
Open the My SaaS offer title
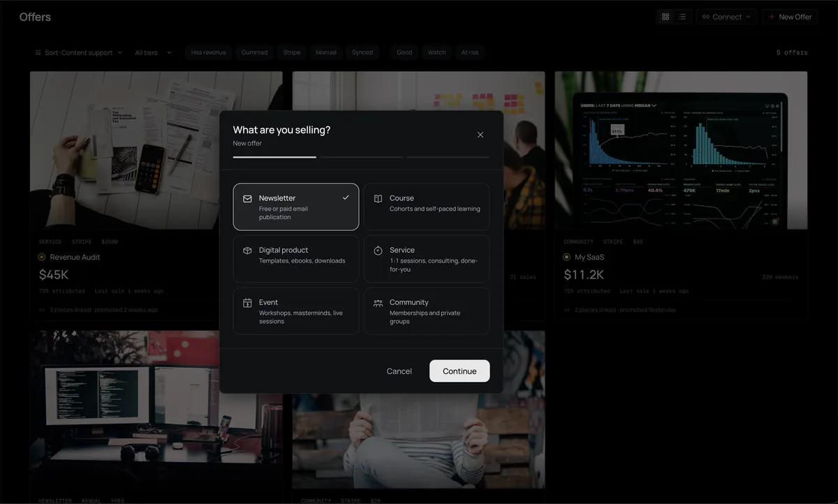pos(589,257)
